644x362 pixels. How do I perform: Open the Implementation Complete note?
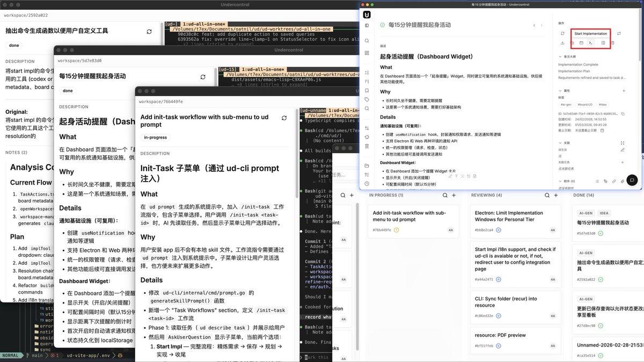pos(578,64)
